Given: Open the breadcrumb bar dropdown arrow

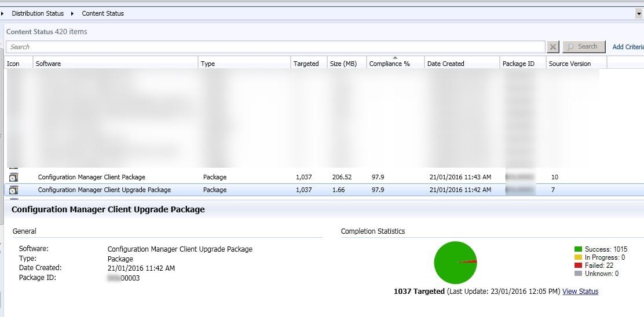Looking at the screenshot, I should [639, 13].
